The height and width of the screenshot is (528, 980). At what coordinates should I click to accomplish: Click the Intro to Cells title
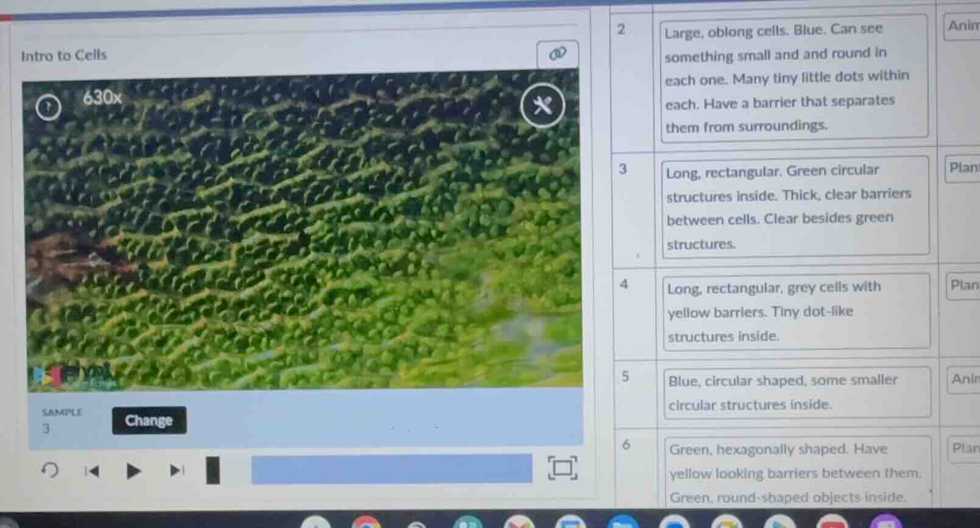63,55
